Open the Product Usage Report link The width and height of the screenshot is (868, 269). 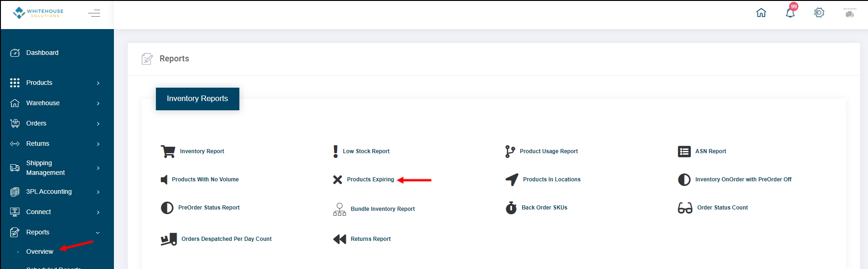[x=549, y=151]
